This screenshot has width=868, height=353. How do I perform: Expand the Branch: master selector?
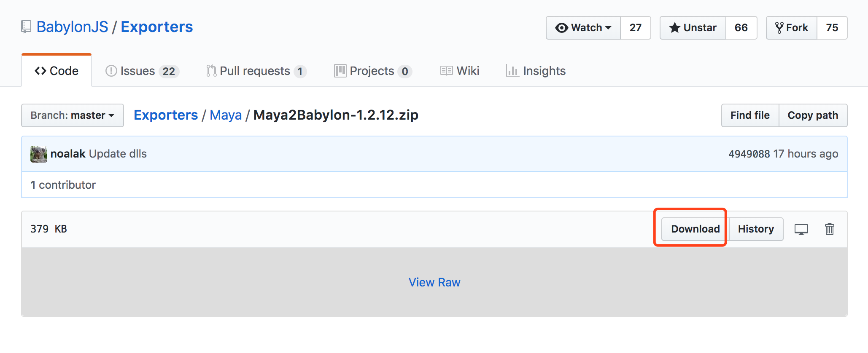[73, 115]
